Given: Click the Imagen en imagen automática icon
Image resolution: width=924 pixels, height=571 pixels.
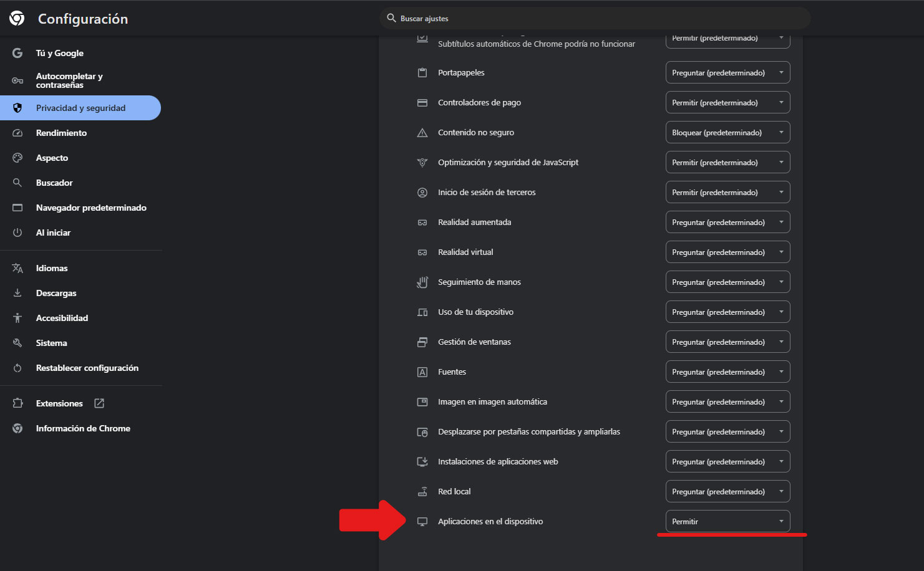Looking at the screenshot, I should [x=422, y=402].
